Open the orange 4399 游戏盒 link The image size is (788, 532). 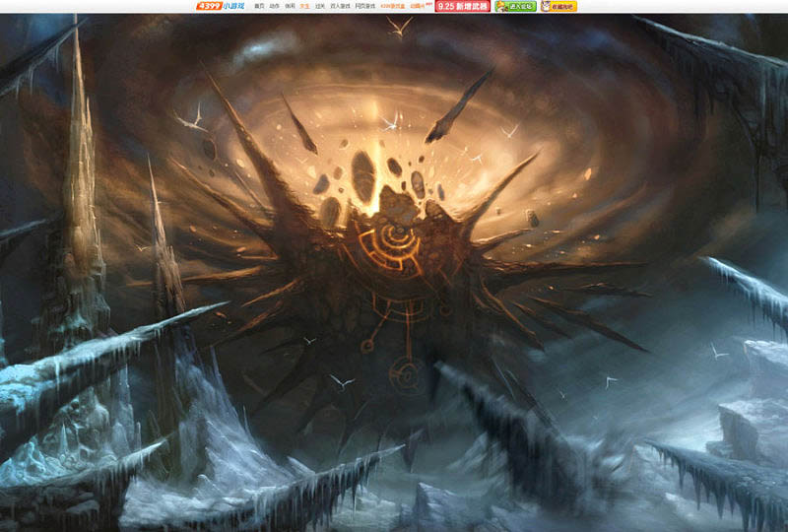click(x=392, y=6)
